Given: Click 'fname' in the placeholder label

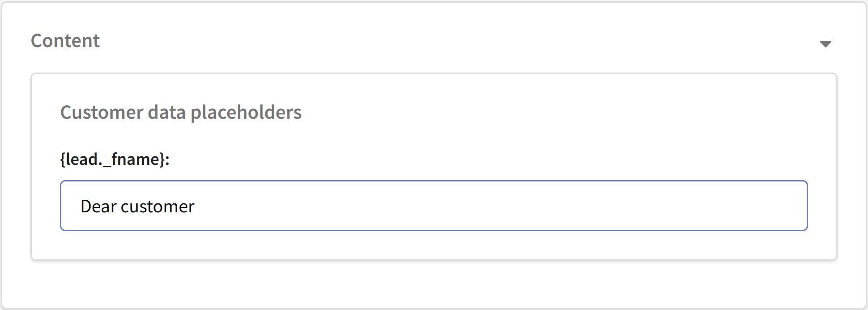Looking at the screenshot, I should 135,159.
